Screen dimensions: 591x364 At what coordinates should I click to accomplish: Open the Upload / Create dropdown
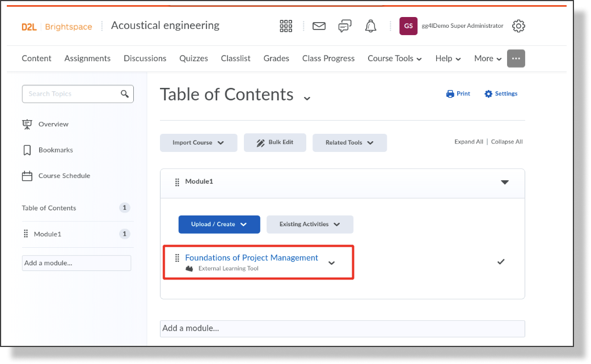pyautogui.click(x=219, y=224)
